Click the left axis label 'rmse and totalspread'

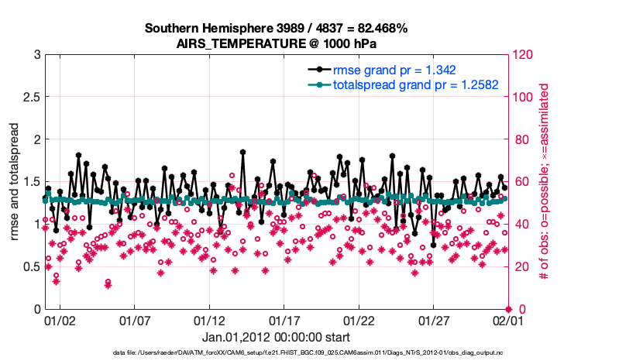tap(15, 181)
